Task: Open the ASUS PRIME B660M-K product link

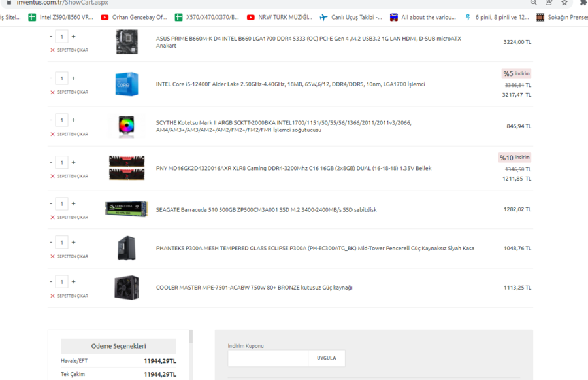Action: [308, 42]
